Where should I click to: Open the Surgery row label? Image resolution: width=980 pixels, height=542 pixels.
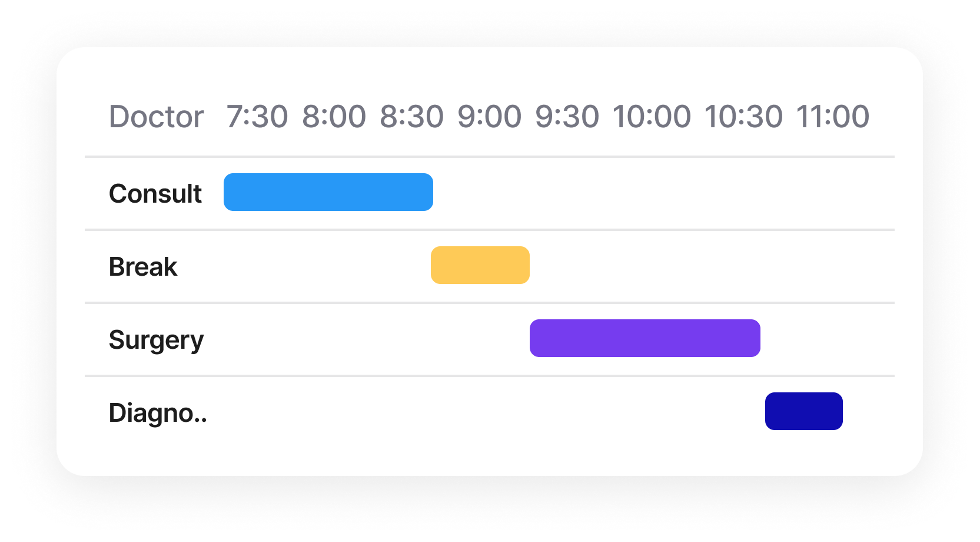(x=156, y=340)
